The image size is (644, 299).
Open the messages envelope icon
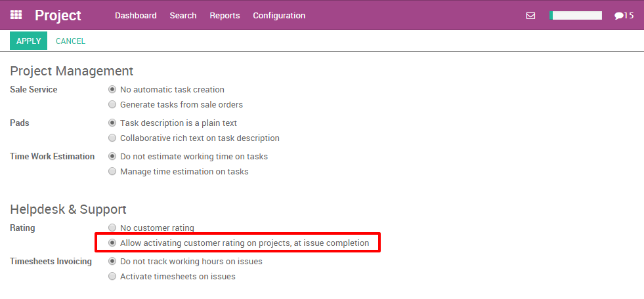[x=530, y=16]
